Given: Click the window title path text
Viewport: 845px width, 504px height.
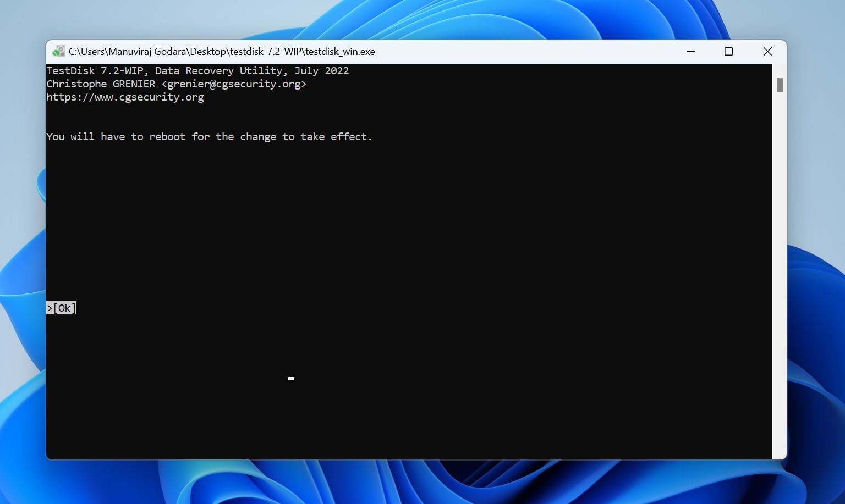Looking at the screenshot, I should [x=222, y=52].
